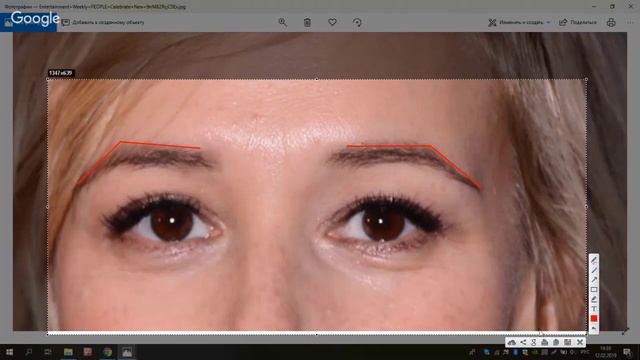The width and height of the screenshot is (640, 360).
Task: Click the 'Поделиться' share button
Action: pos(578,22)
